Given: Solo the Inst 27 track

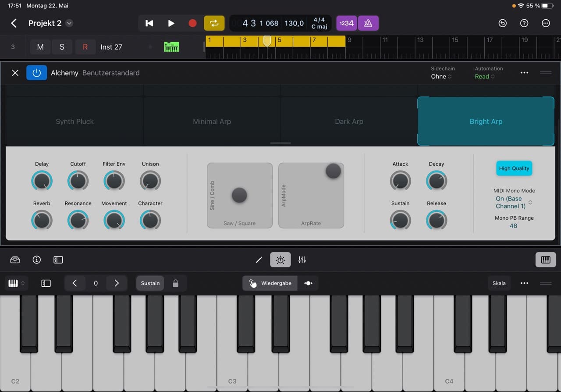Looking at the screenshot, I should click(62, 47).
